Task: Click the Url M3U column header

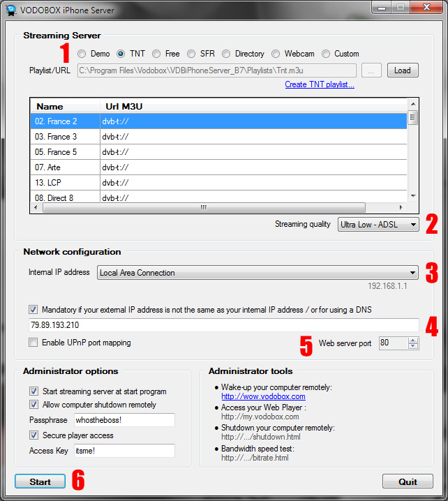Action: pyautogui.click(x=253, y=106)
